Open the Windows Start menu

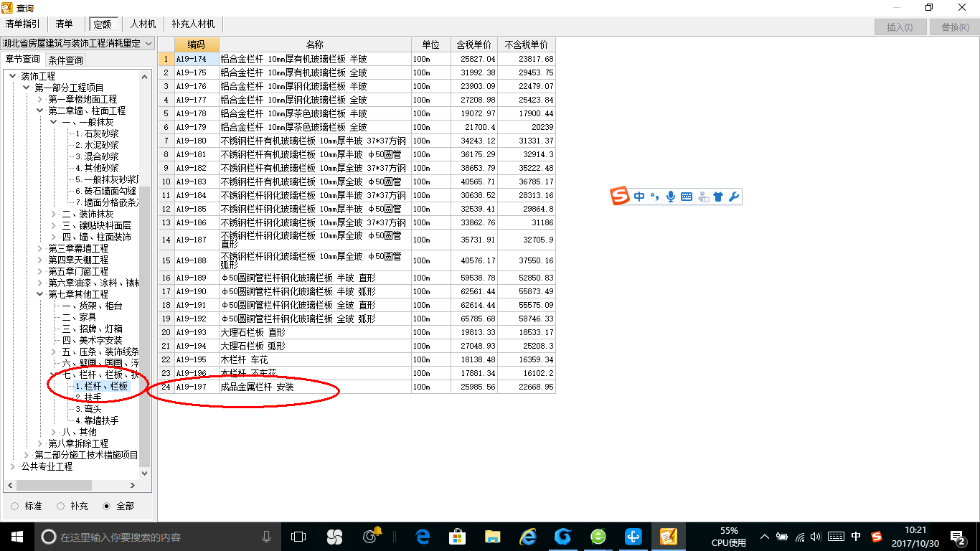pyautogui.click(x=17, y=537)
